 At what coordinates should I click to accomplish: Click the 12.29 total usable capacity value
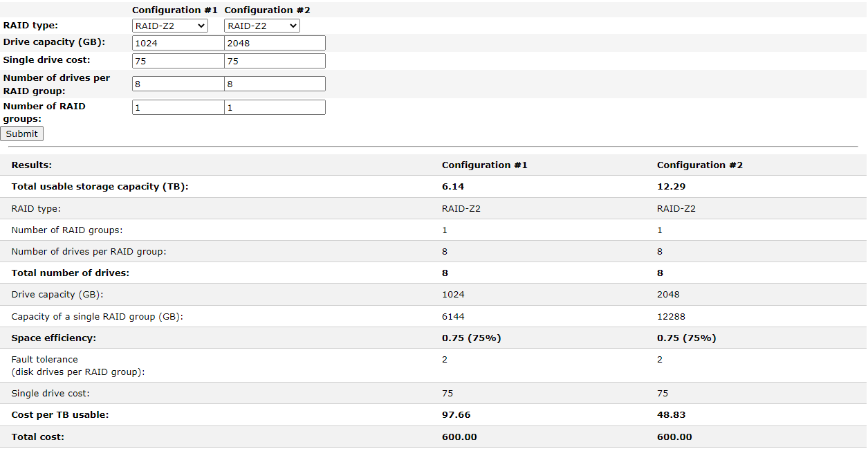click(x=671, y=187)
